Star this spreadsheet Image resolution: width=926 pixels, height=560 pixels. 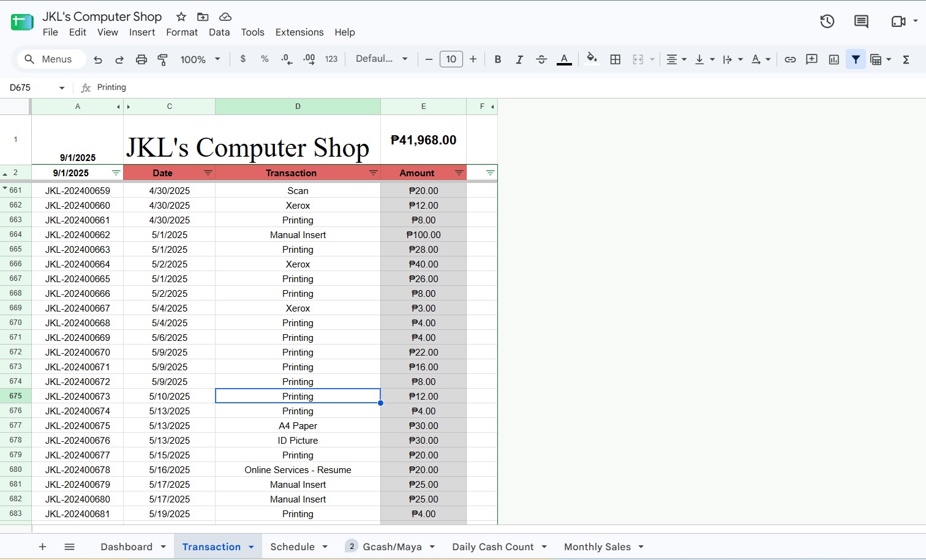pos(181,17)
